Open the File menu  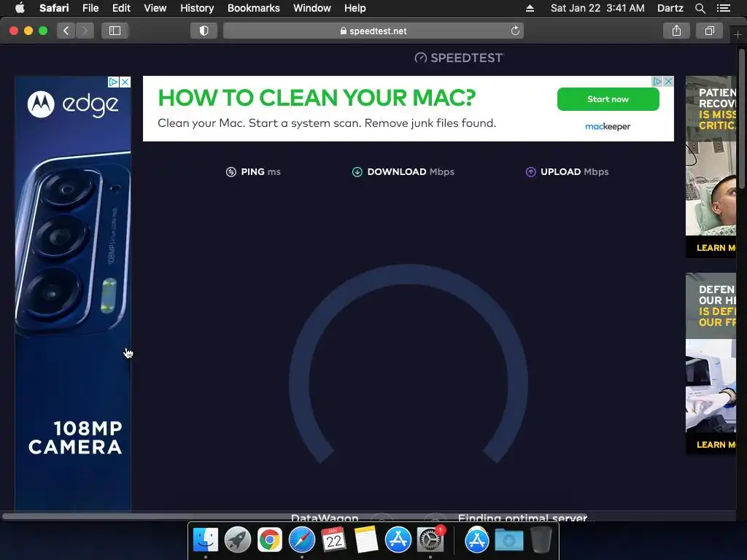tap(90, 8)
